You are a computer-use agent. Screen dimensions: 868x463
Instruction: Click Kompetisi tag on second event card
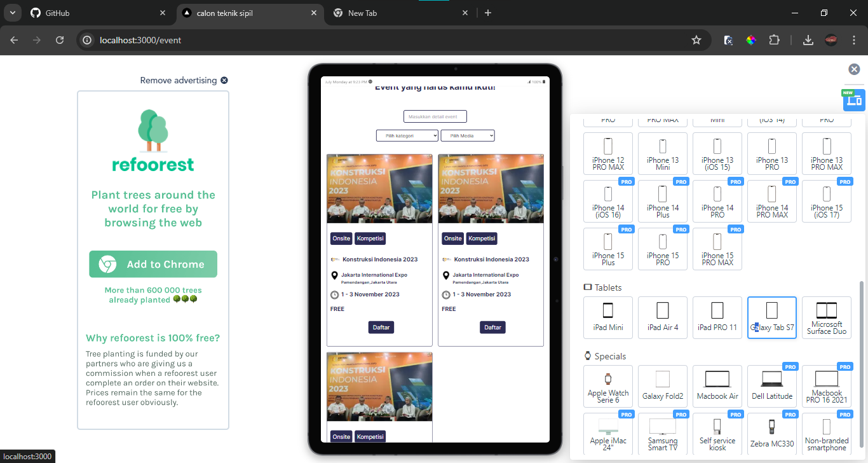point(482,238)
